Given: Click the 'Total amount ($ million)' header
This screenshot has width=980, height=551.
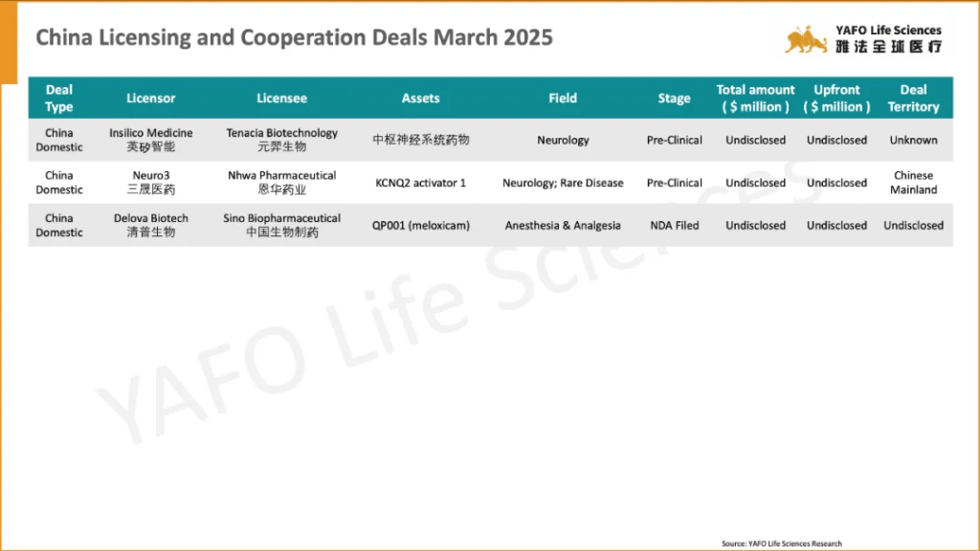Looking at the screenshot, I should 755,99.
